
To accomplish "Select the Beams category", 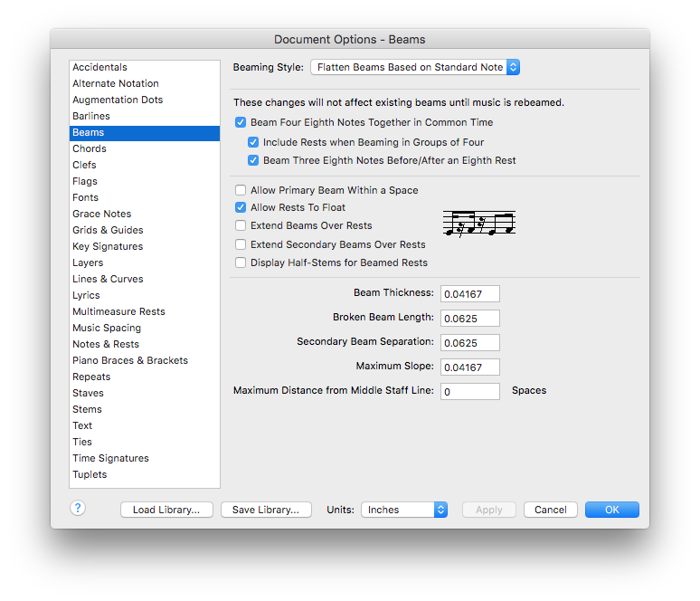I will (145, 133).
